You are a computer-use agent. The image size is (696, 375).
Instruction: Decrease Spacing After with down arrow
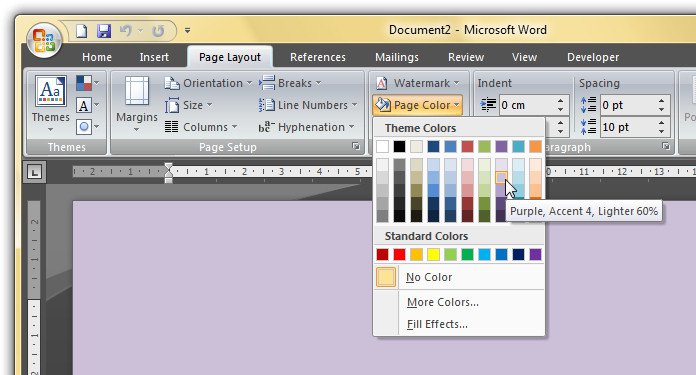662,132
